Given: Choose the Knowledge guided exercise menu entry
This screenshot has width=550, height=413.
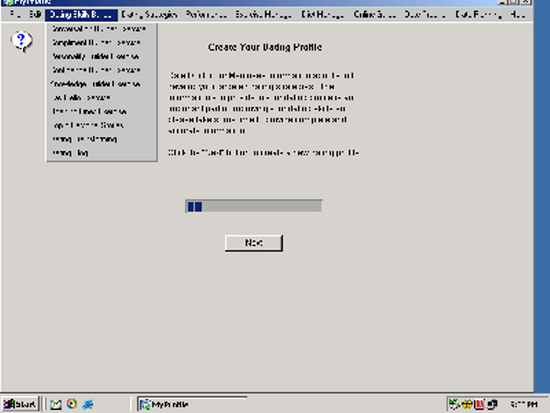Looking at the screenshot, I should click(x=95, y=84).
